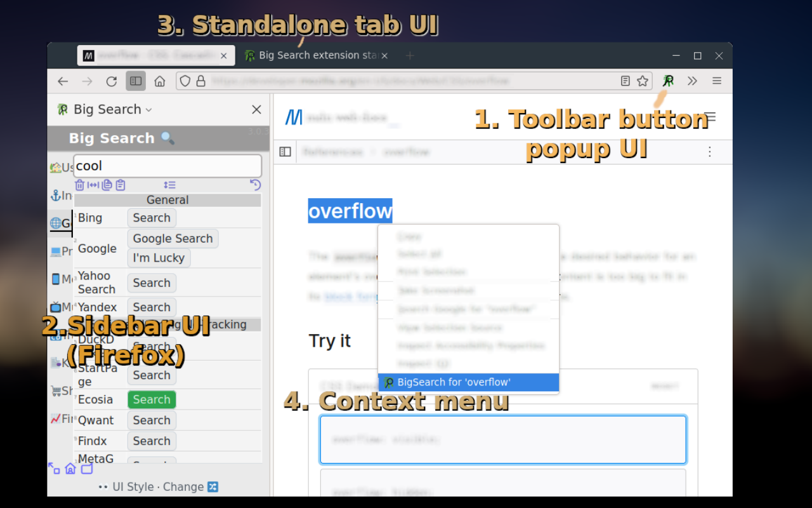Click the 'Google' engine name
812x508 pixels.
[x=97, y=249]
